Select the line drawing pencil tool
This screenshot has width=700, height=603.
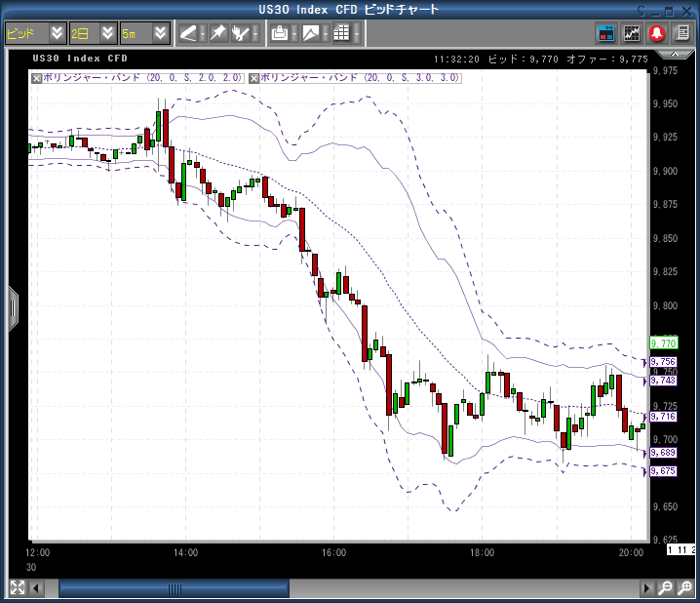coord(187,33)
